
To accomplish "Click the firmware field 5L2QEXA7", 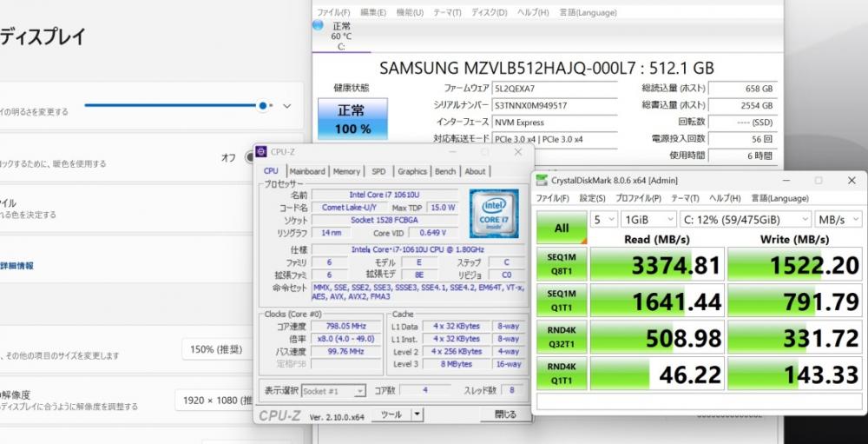I will click(554, 88).
